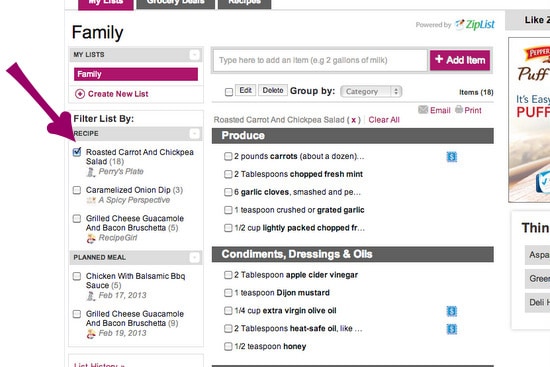Click the plus circle icon for Create New List
550x367 pixels.
click(x=80, y=94)
